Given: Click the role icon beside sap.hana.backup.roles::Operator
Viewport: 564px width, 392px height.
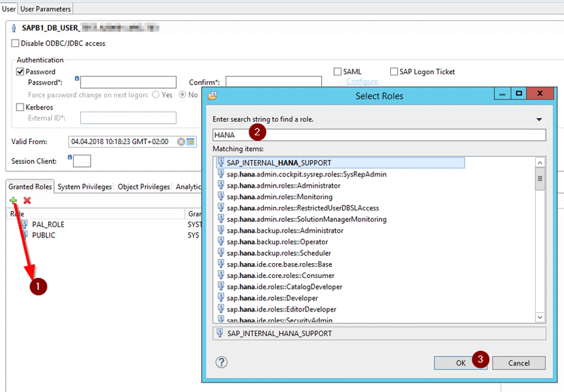Looking at the screenshot, I should pyautogui.click(x=221, y=242).
